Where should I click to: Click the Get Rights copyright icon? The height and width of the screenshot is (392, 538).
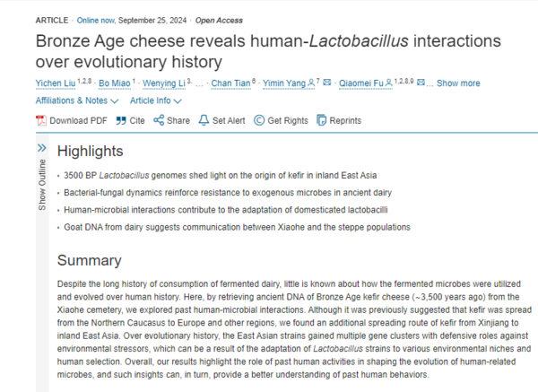tap(259, 120)
